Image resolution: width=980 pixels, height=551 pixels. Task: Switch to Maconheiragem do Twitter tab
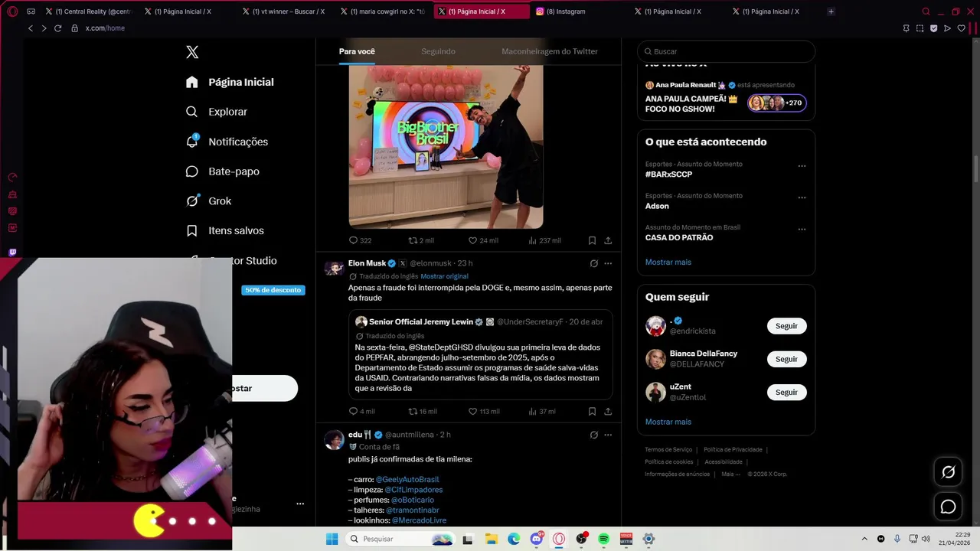[550, 51]
